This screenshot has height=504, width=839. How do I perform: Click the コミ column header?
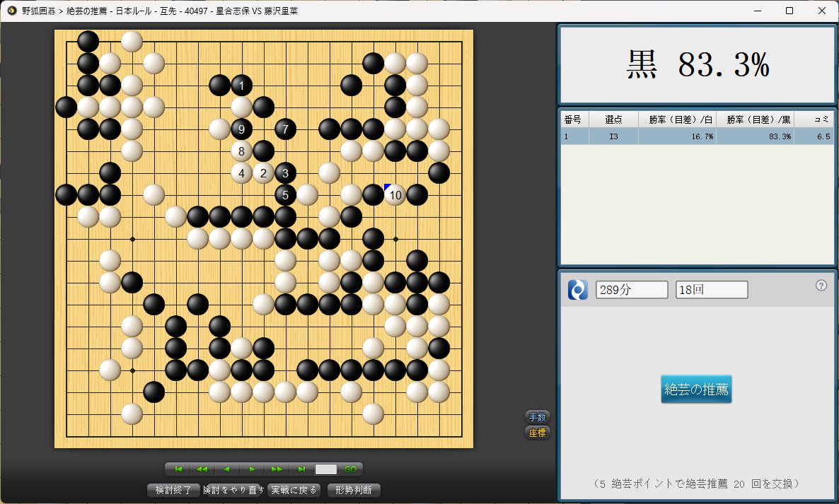pyautogui.click(x=814, y=119)
